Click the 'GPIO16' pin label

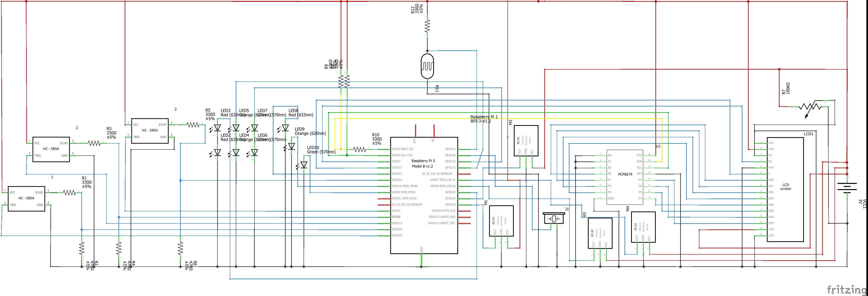450,161
